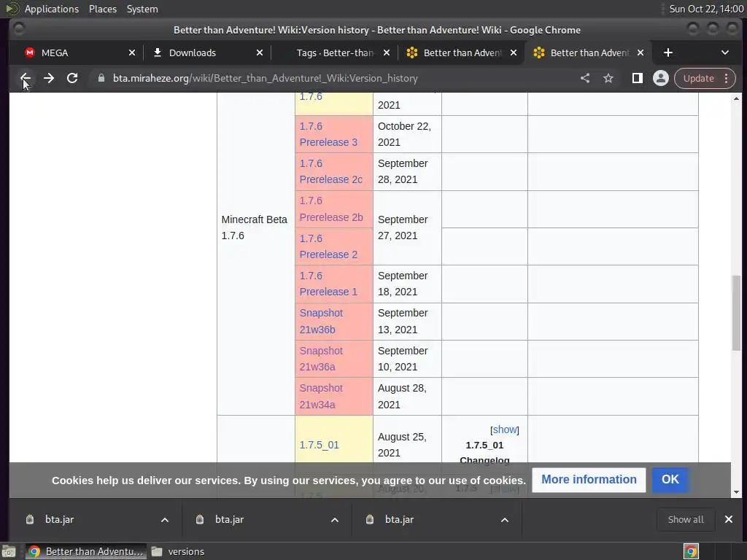
Task: Go forward using the browser forward arrow
Action: point(49,78)
